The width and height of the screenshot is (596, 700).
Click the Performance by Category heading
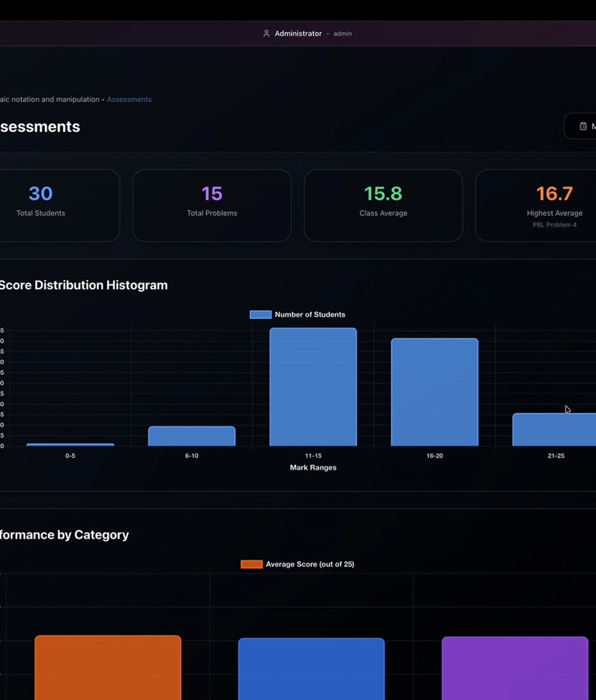[64, 535]
